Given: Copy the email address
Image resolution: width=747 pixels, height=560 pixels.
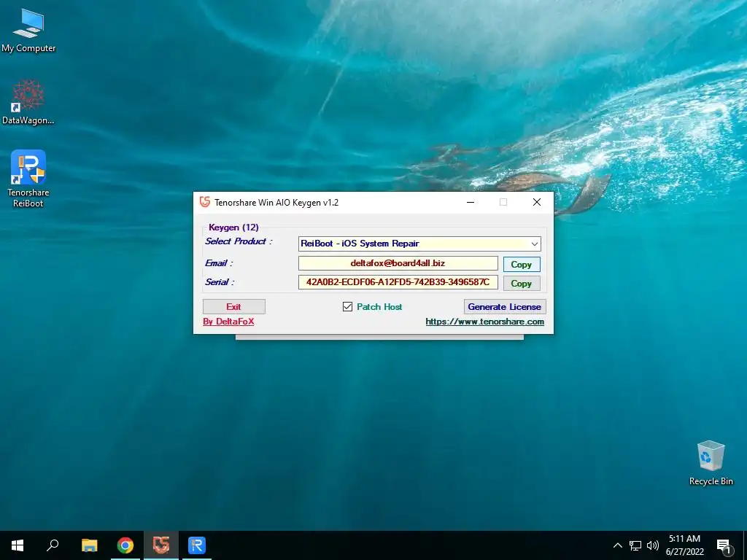Looking at the screenshot, I should (x=522, y=264).
